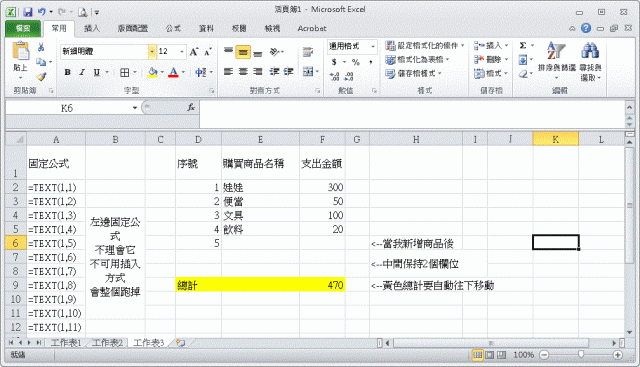The image size is (640, 367).
Task: Click the Zoom Out minus button
Action: coord(544,355)
